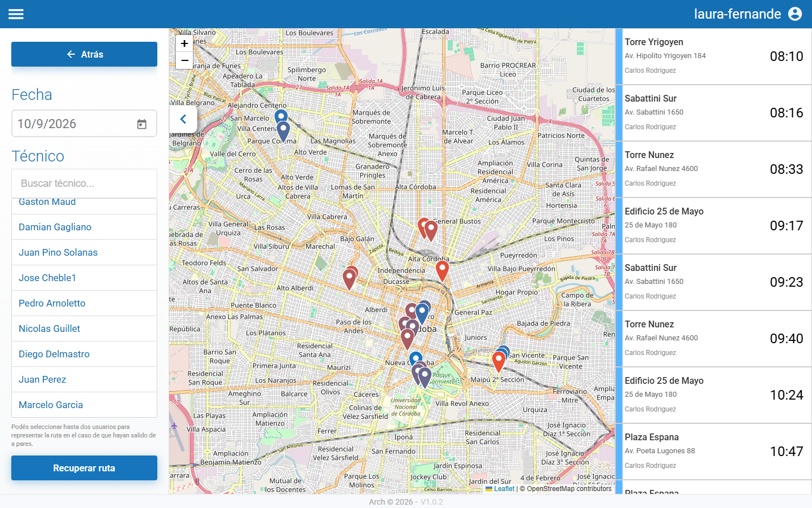Select technician Juan Perez

[84, 379]
